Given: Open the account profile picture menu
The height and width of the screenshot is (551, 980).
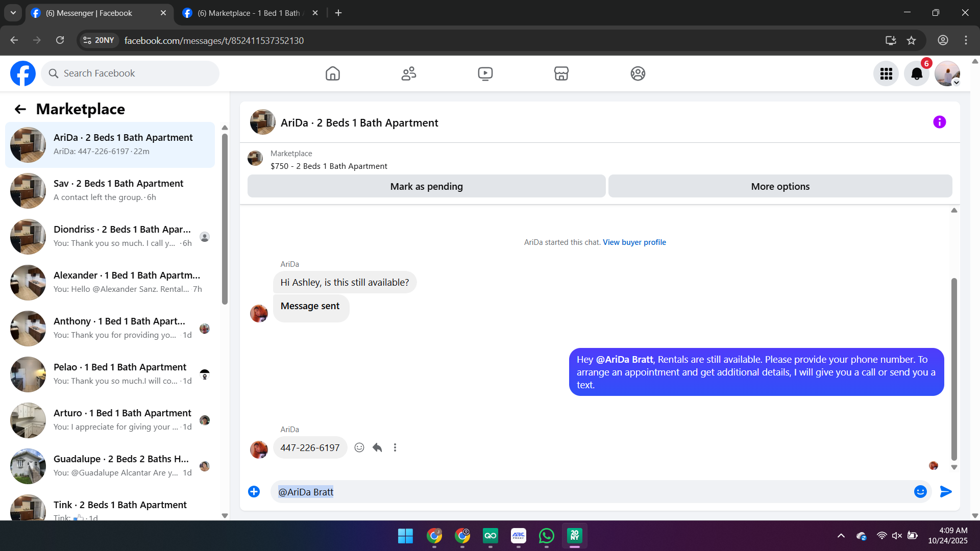Looking at the screenshot, I should pos(947,73).
